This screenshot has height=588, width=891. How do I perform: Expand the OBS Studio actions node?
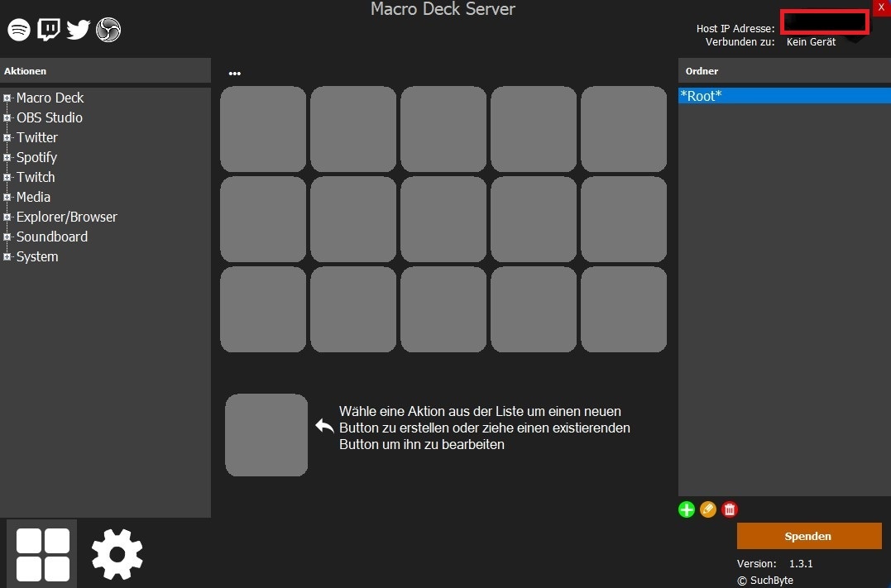click(x=7, y=118)
